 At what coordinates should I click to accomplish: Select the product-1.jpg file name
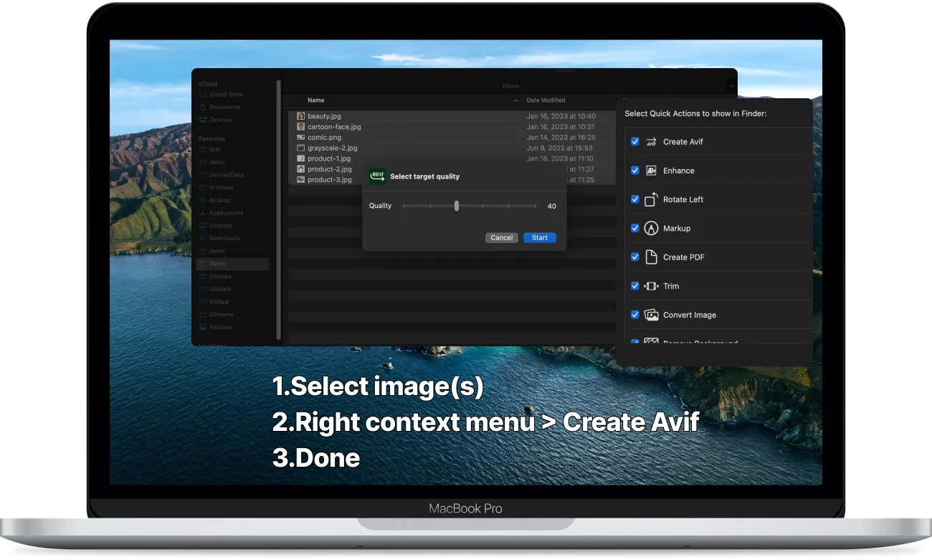pos(329,158)
